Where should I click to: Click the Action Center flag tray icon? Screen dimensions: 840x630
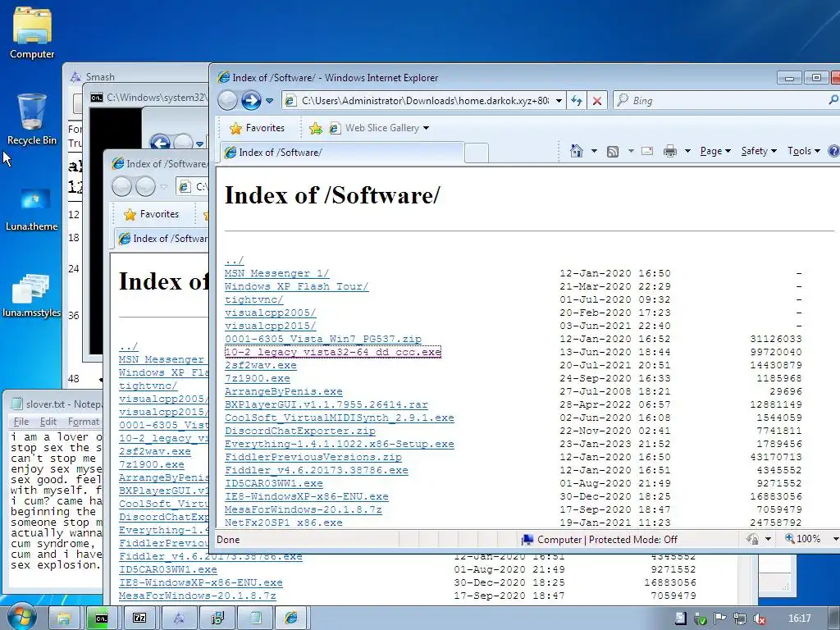720,619
